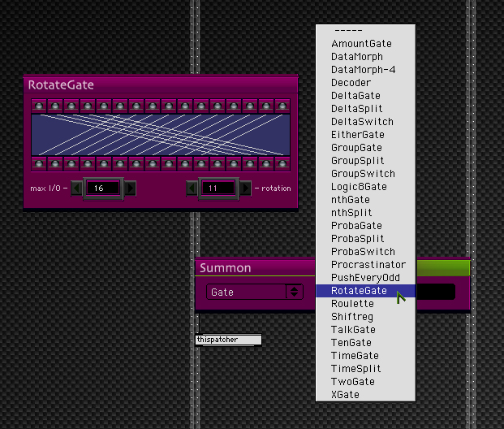Viewport: 504px width, 429px height.
Task: Decrease max I/O with left arrow
Action: coord(76,188)
